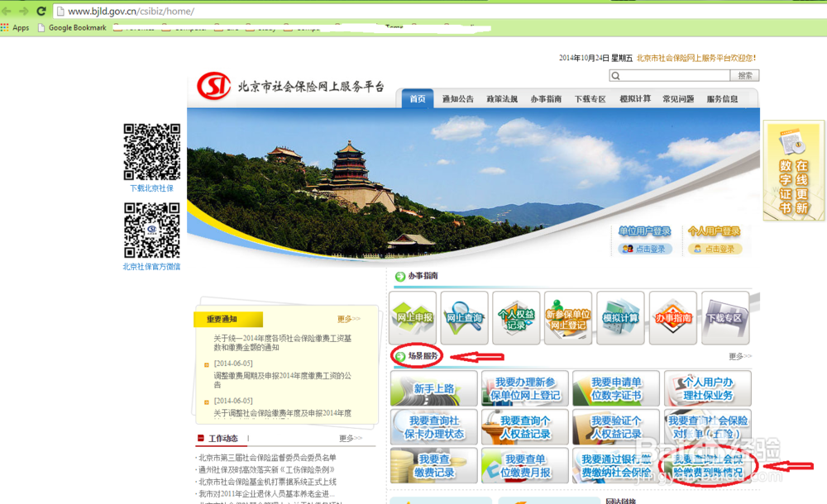Open the Google Bookmark item

coord(72,27)
